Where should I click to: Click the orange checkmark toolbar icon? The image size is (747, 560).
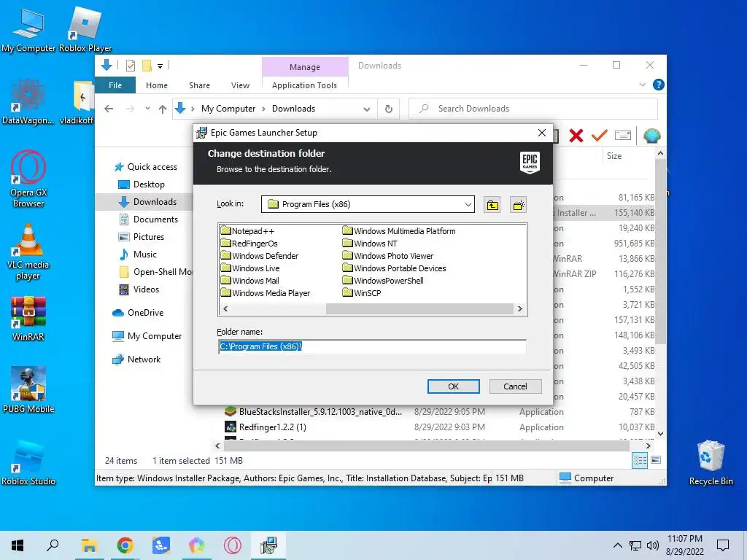600,136
